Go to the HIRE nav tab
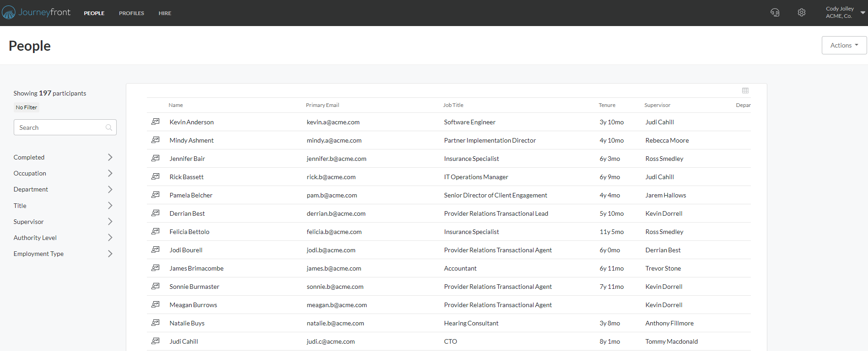Image resolution: width=868 pixels, height=351 pixels. click(165, 13)
